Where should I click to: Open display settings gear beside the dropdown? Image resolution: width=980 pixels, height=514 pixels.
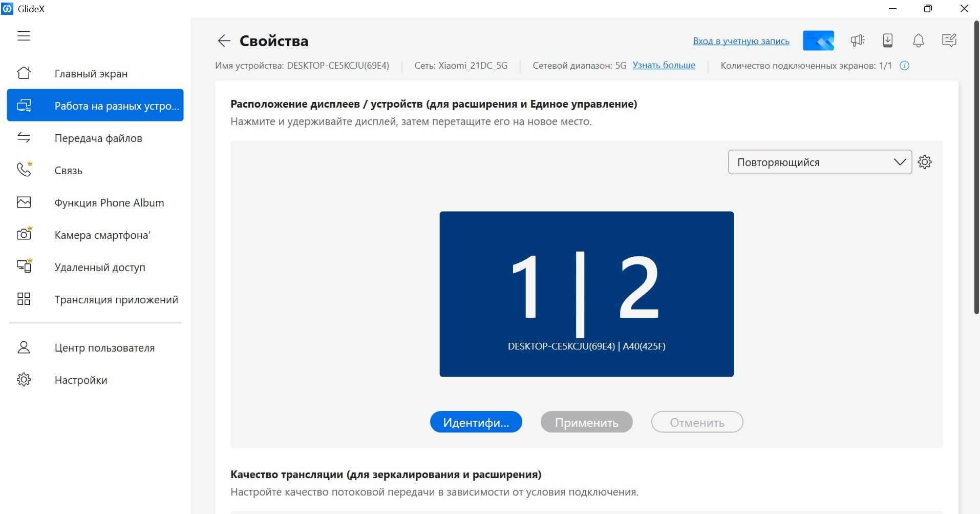(925, 162)
